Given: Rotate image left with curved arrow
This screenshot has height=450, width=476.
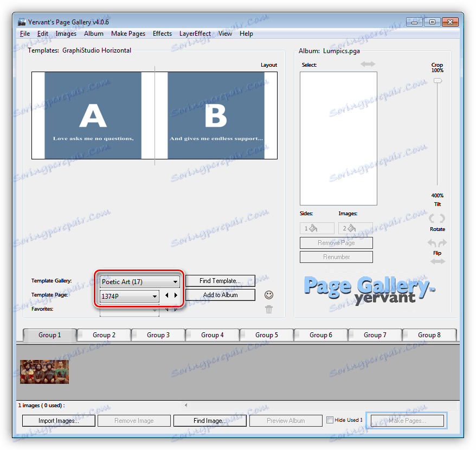Looking at the screenshot, I should coord(432,242).
